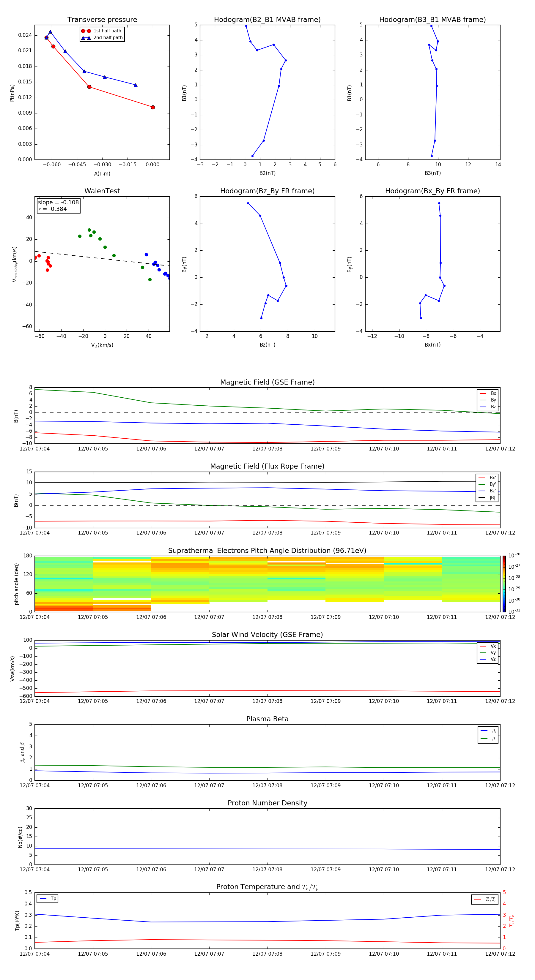Click the 'A(T·m)' axis label
Screen dimensions: 535x980
(102, 173)
